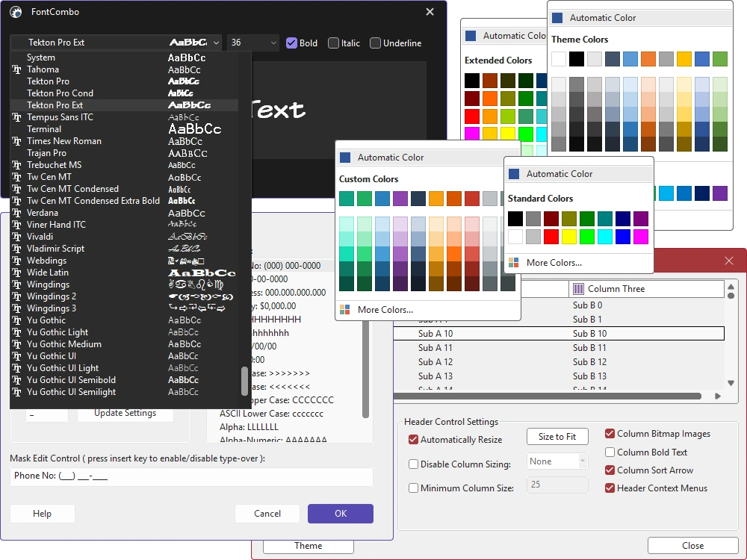
Task: Select the Sub A 10 list row
Action: (559, 333)
